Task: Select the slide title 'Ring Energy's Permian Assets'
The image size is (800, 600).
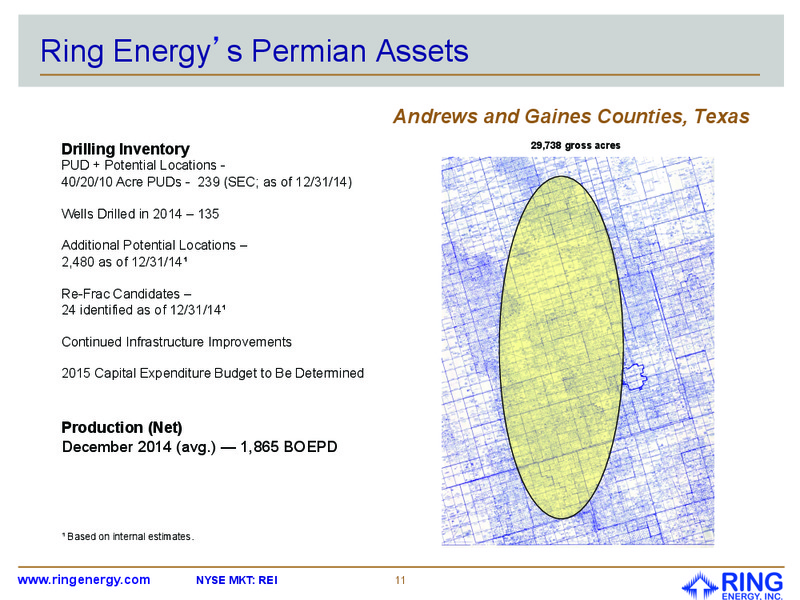Action: [254, 51]
